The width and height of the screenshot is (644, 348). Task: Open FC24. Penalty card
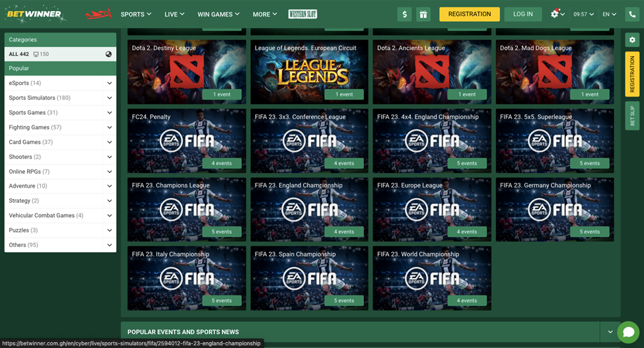click(x=186, y=141)
